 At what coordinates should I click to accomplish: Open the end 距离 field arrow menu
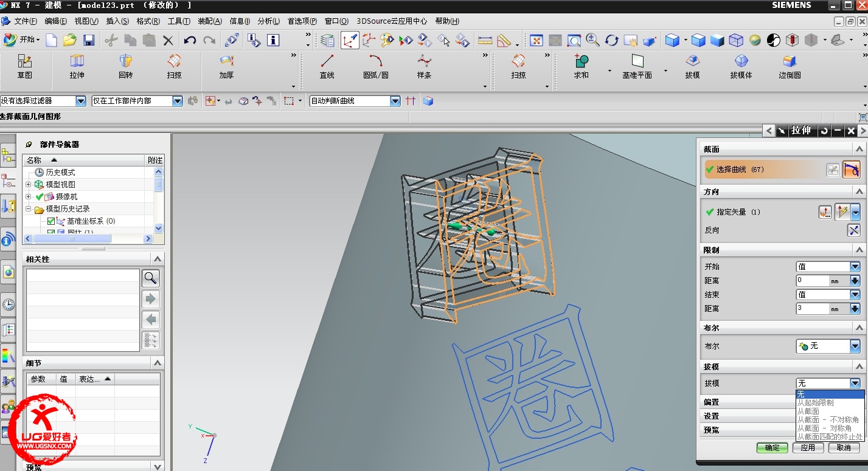[x=855, y=308]
